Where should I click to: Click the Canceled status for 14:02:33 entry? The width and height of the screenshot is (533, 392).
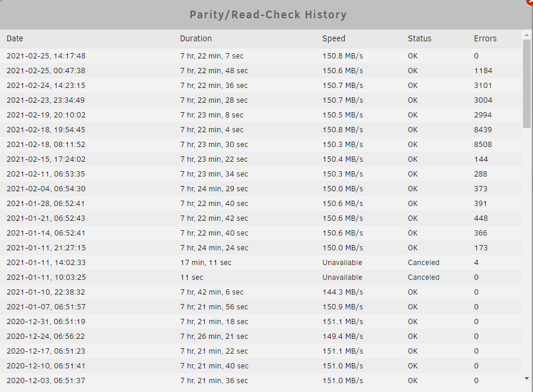pos(424,263)
